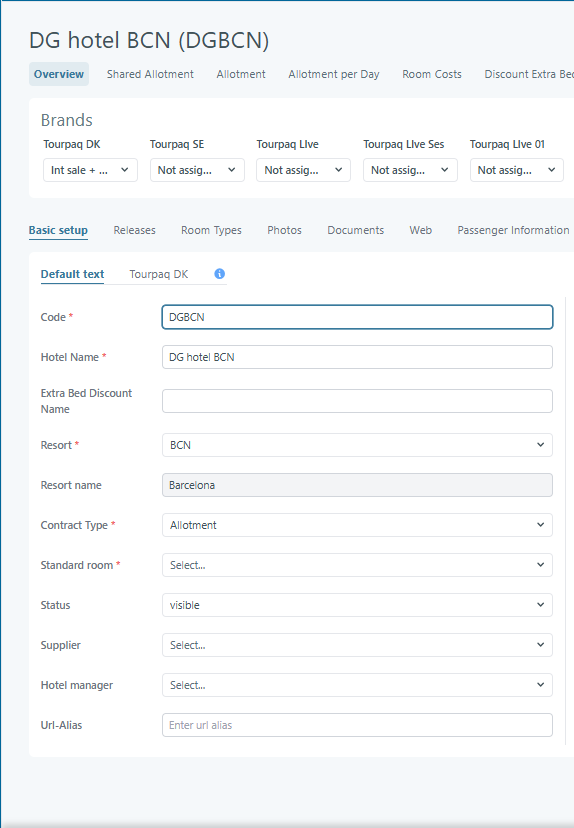
Task: Click the blue info icon beside Tourpaq DK
Action: [220, 274]
